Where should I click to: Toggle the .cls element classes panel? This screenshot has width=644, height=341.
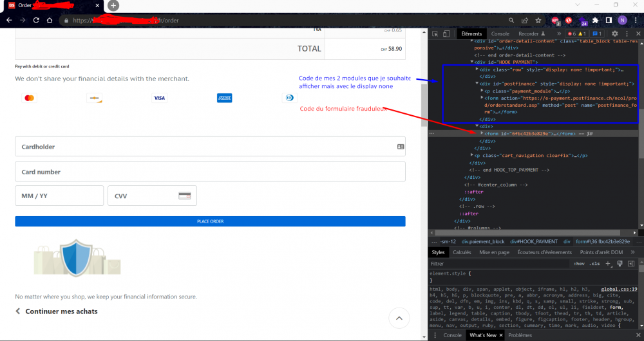tap(594, 263)
